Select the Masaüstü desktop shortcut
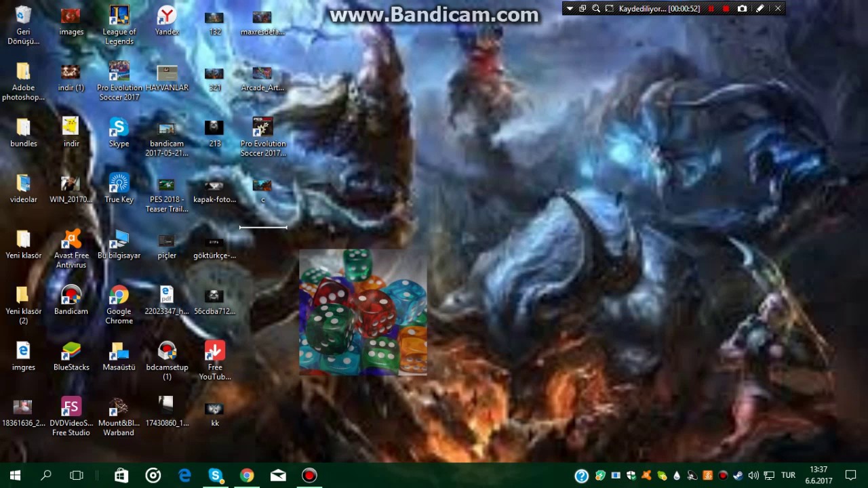 pyautogui.click(x=119, y=356)
